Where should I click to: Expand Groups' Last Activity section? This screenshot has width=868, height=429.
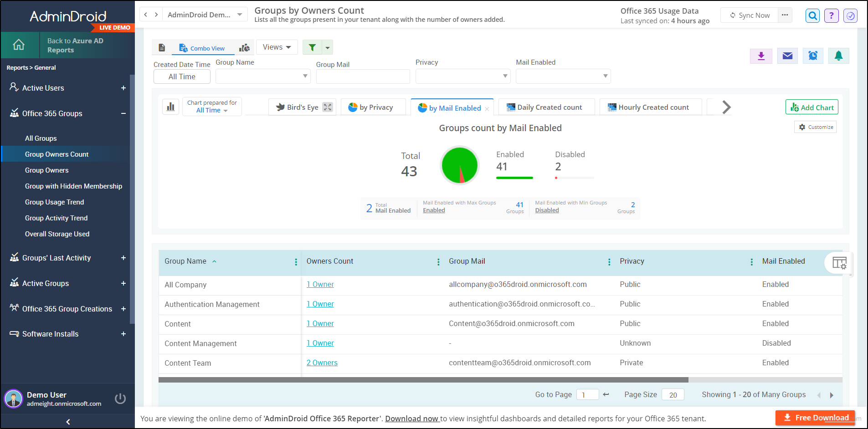click(123, 258)
